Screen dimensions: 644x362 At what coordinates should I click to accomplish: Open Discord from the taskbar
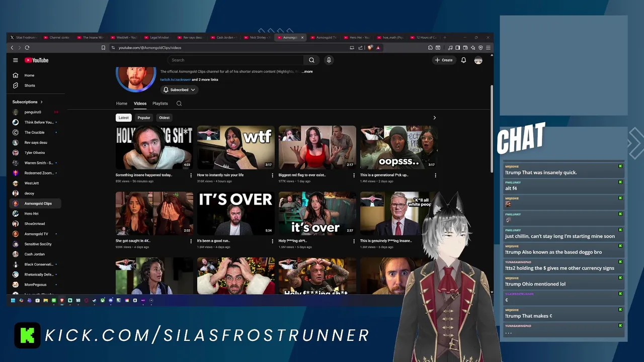[x=111, y=301]
